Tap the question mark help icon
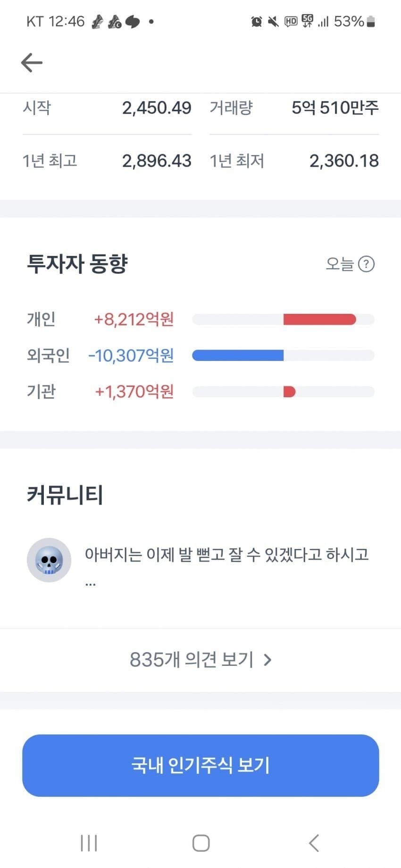The height and width of the screenshot is (868, 401). tap(366, 264)
